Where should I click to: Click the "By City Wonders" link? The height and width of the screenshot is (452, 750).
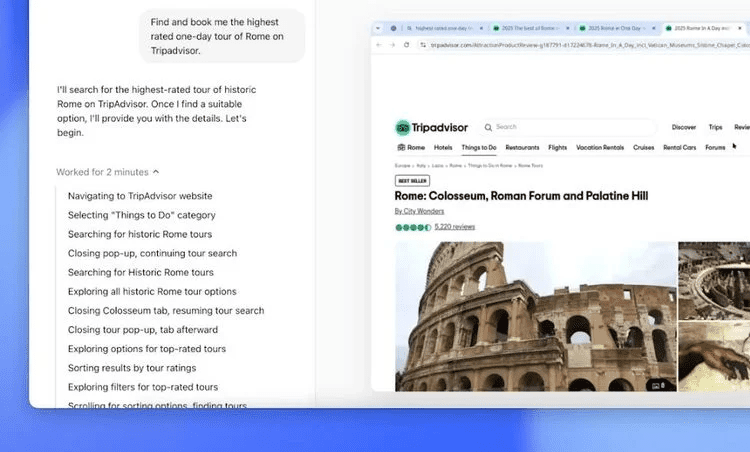pyautogui.click(x=419, y=211)
